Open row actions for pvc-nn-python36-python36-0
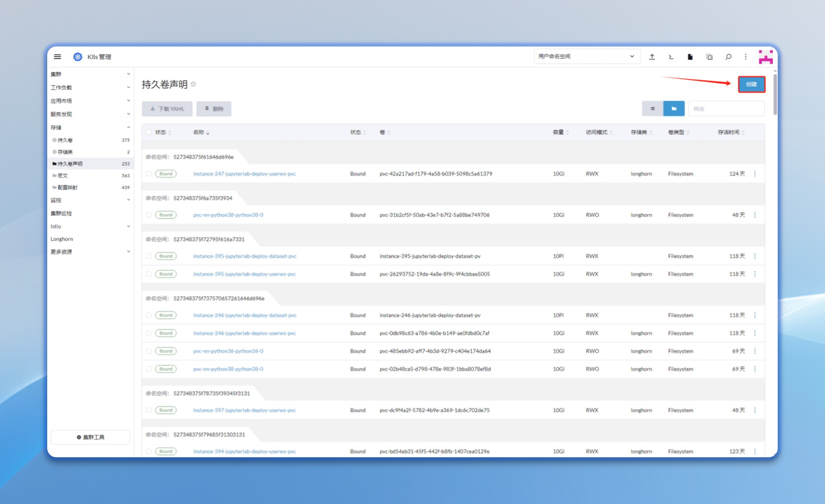This screenshot has width=825, height=504. pyautogui.click(x=755, y=351)
